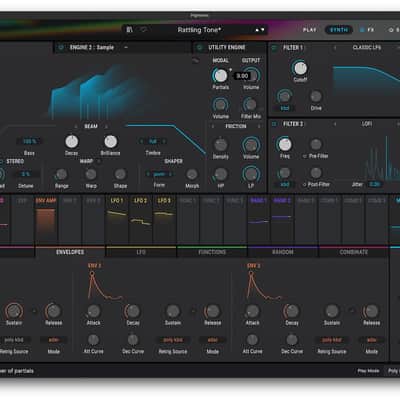
Task: Click the ENV 3 Decay knob
Action: pyautogui.click(x=292, y=311)
